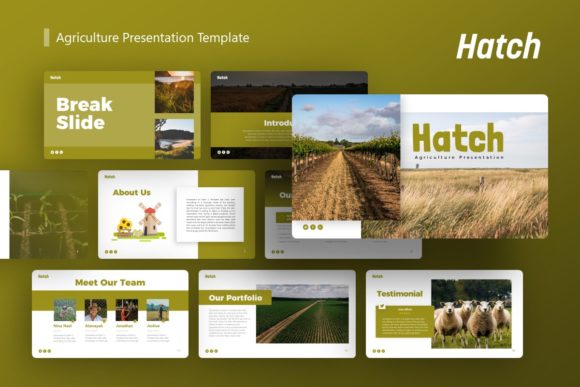
Task: Select the wheat field photo on cover slide
Action: click(x=474, y=203)
